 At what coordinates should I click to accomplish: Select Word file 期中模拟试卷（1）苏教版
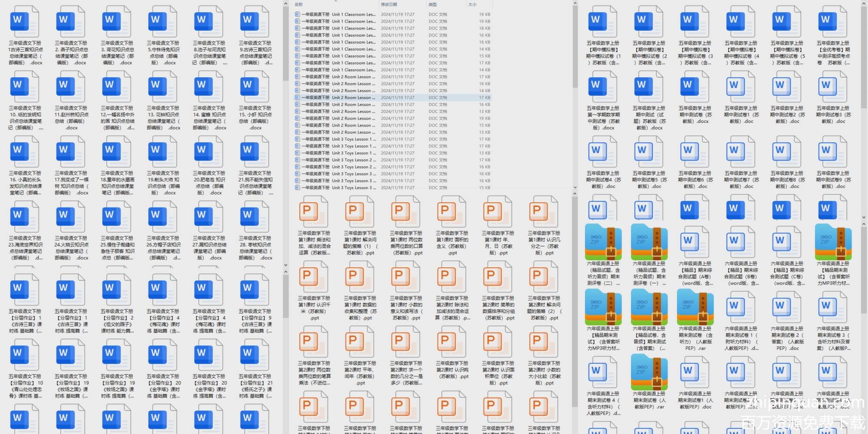(x=603, y=22)
